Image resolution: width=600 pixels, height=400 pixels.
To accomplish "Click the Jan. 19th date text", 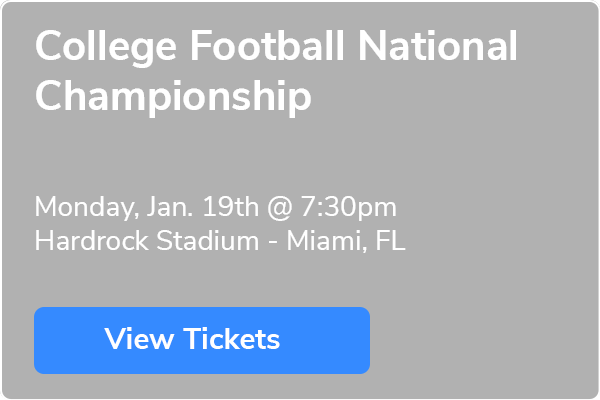I will pyautogui.click(x=203, y=206).
